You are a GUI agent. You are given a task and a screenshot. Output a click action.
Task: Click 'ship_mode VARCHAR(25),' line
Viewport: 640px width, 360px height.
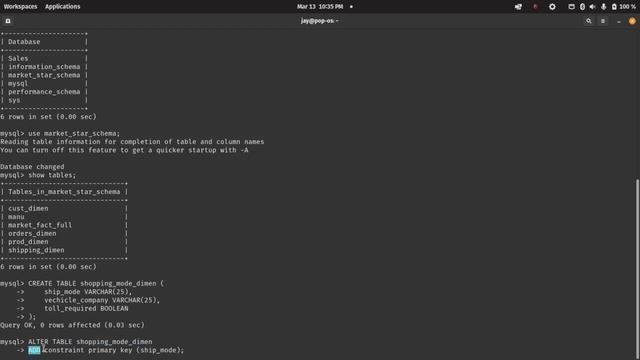pos(88,292)
